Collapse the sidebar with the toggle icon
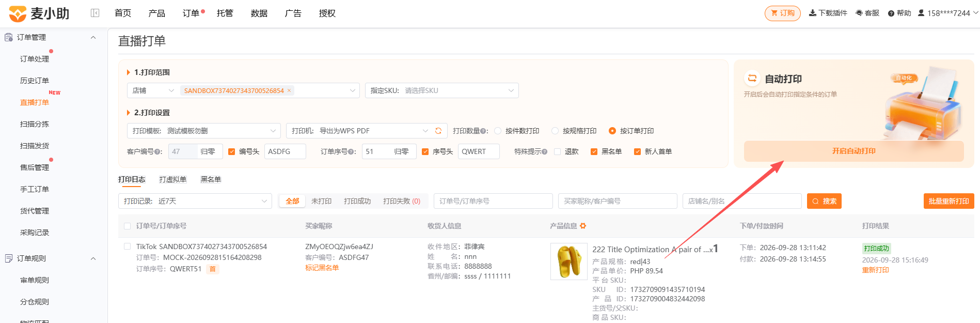 [x=95, y=13]
